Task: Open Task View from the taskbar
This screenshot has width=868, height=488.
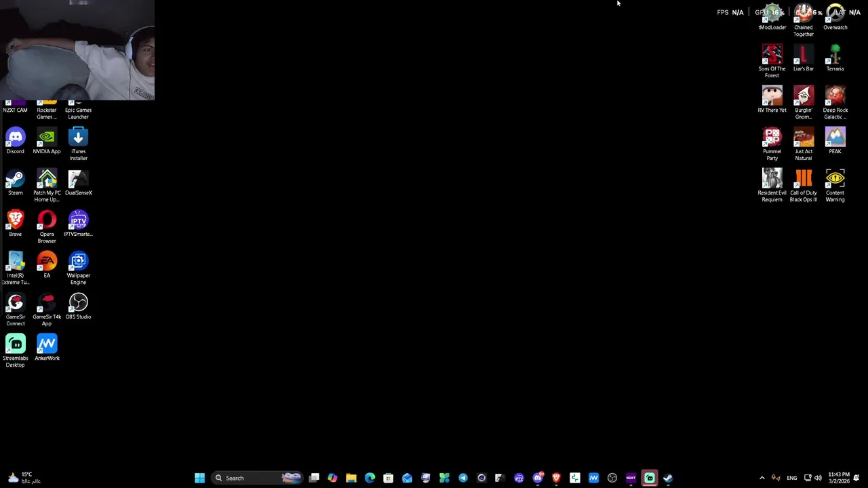Action: point(314,478)
